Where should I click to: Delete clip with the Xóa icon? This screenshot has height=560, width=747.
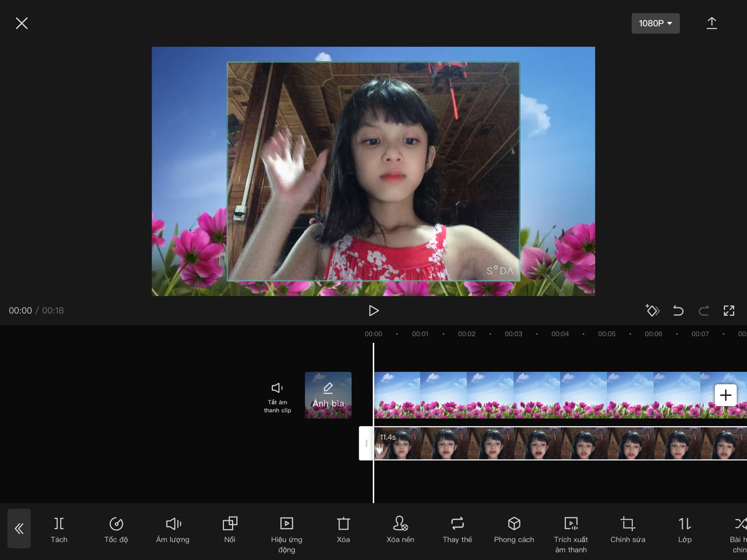pyautogui.click(x=343, y=530)
